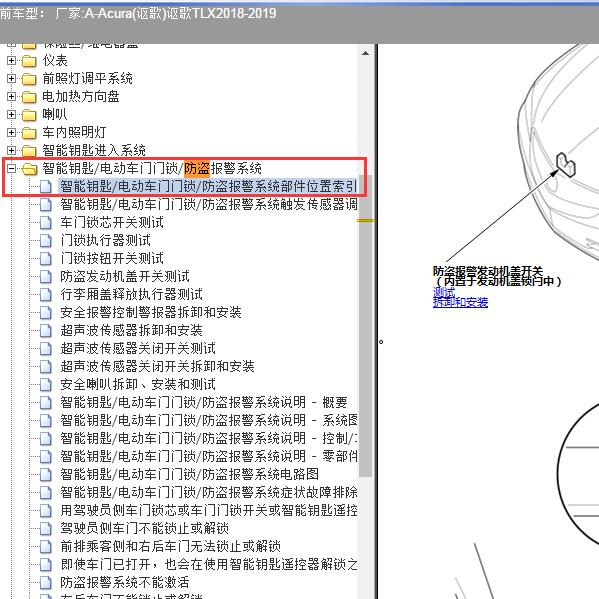Screen dimensions: 599x599
Task: Click document icon beside 超声波传感器拆卸和安装
Action: (45, 330)
